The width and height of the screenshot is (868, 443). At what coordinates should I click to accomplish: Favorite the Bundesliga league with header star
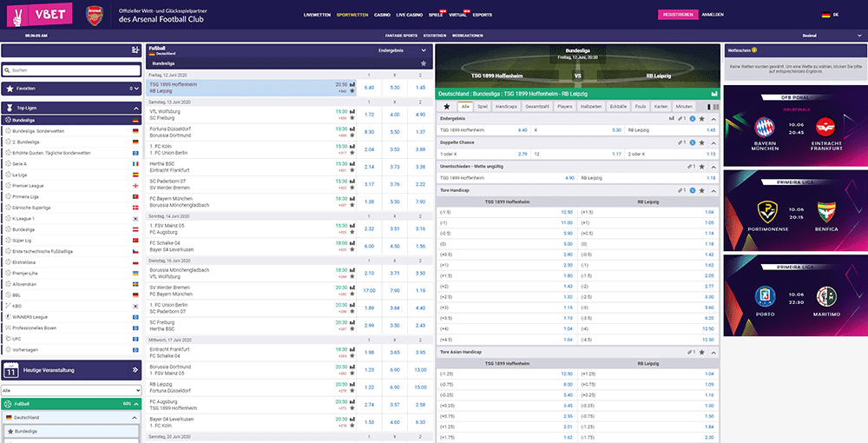(x=424, y=63)
